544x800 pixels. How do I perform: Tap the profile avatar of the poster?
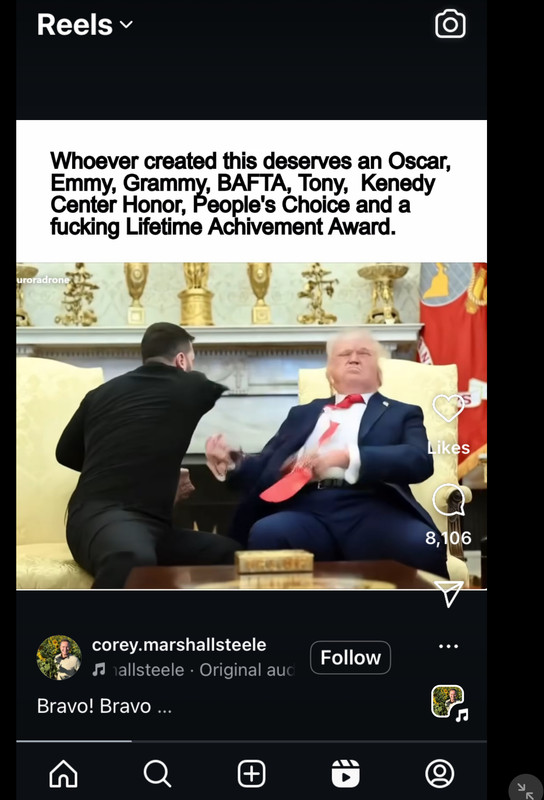click(x=59, y=657)
